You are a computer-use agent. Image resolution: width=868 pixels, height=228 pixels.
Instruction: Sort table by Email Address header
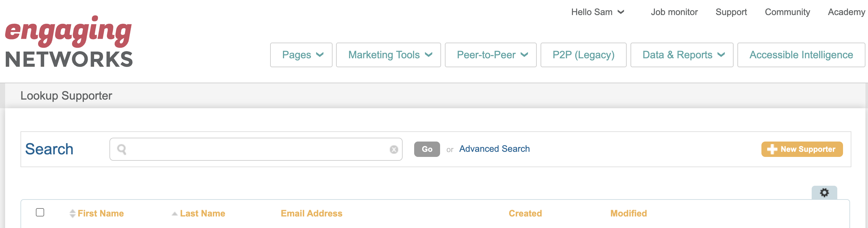(x=311, y=214)
